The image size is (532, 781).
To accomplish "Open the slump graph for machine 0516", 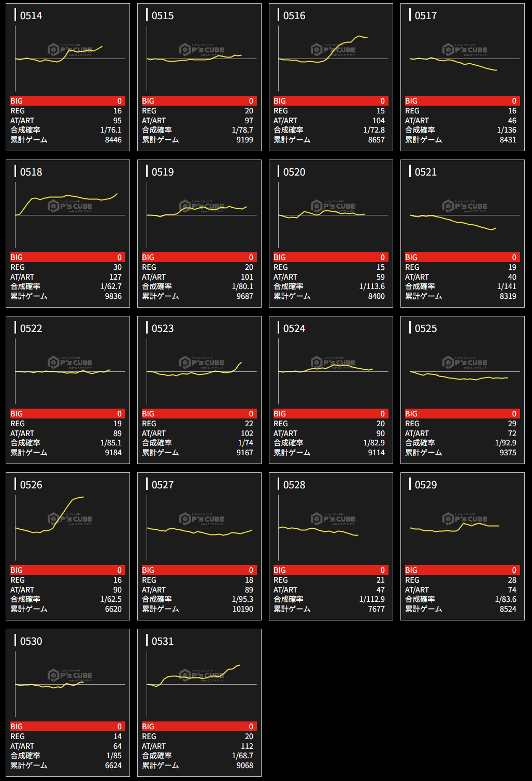I will [333, 59].
